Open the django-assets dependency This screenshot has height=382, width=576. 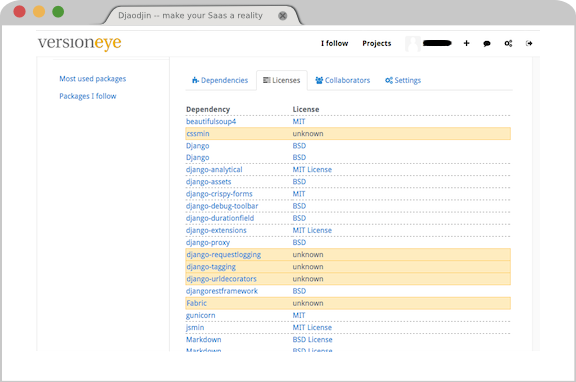(209, 182)
